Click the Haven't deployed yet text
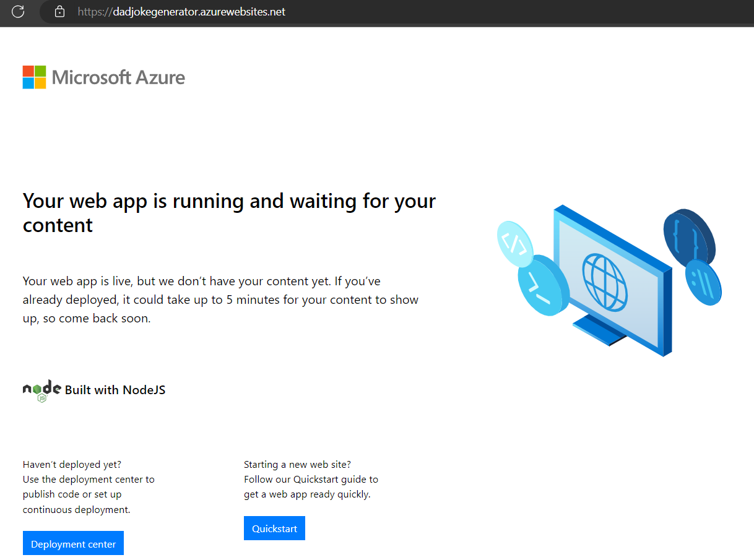Viewport: 754px width, 560px height. (72, 464)
